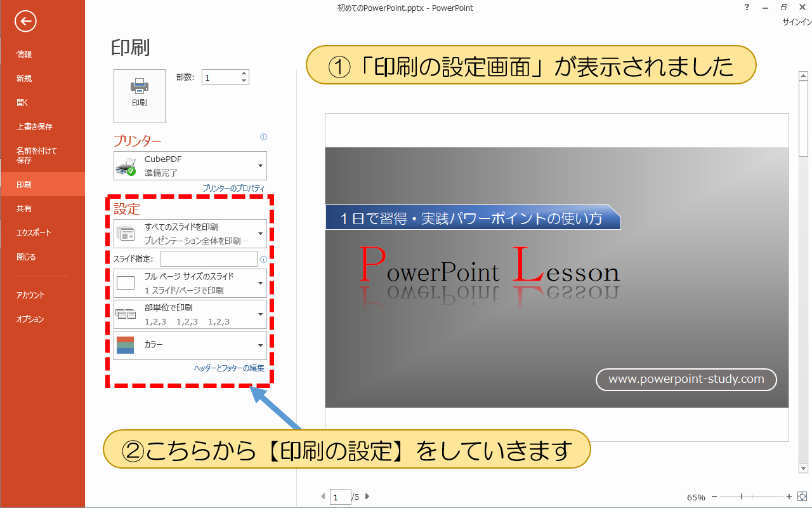Image resolution: width=812 pixels, height=508 pixels.
Task: Select 新規 in the backstage menu
Action: click(43, 79)
